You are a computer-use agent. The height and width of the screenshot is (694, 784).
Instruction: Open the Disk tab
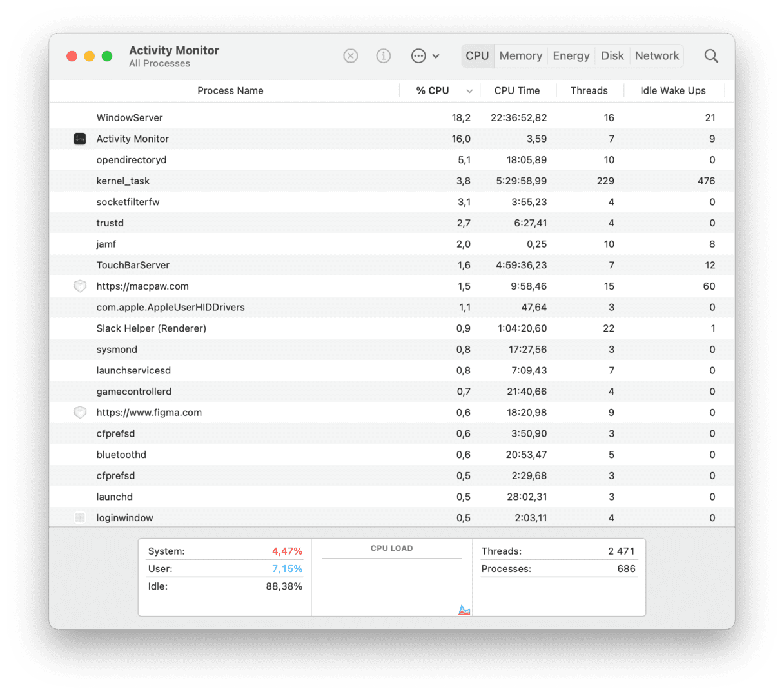click(x=612, y=56)
